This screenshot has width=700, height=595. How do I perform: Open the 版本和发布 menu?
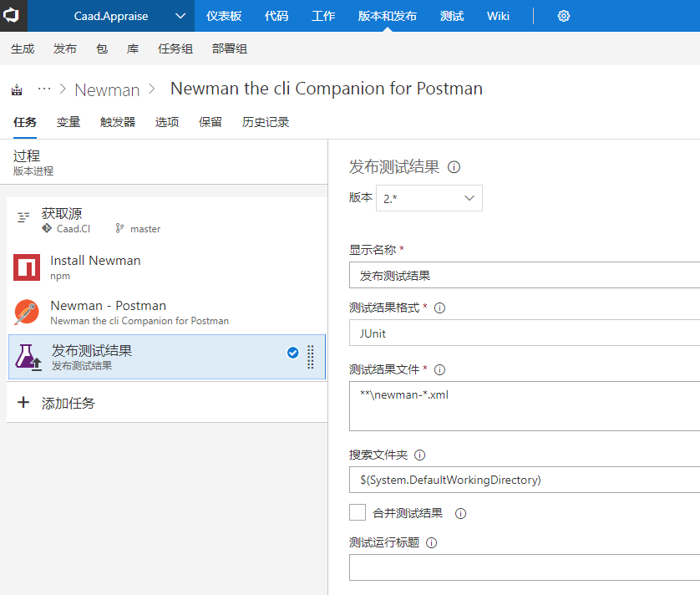[x=387, y=16]
